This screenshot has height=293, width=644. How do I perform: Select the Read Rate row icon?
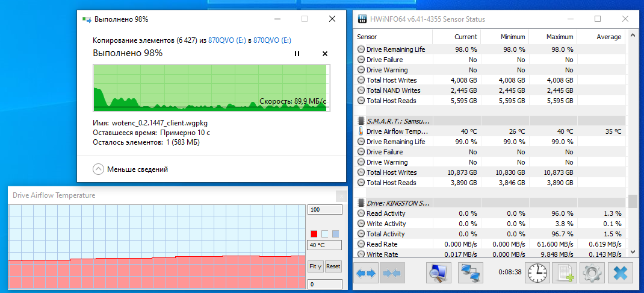click(x=361, y=244)
